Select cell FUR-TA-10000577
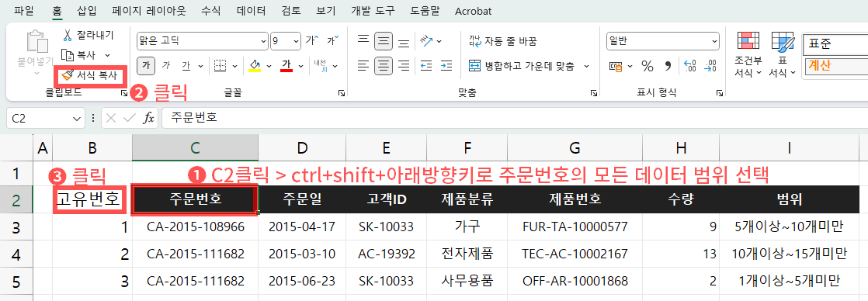This screenshot has height=301, width=868. click(x=575, y=227)
